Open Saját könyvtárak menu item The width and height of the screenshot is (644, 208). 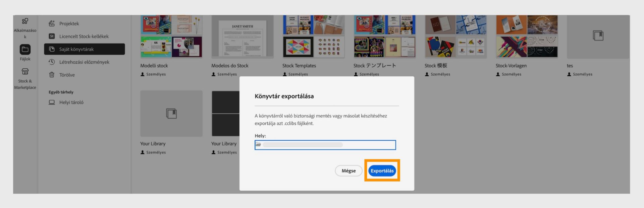84,49
